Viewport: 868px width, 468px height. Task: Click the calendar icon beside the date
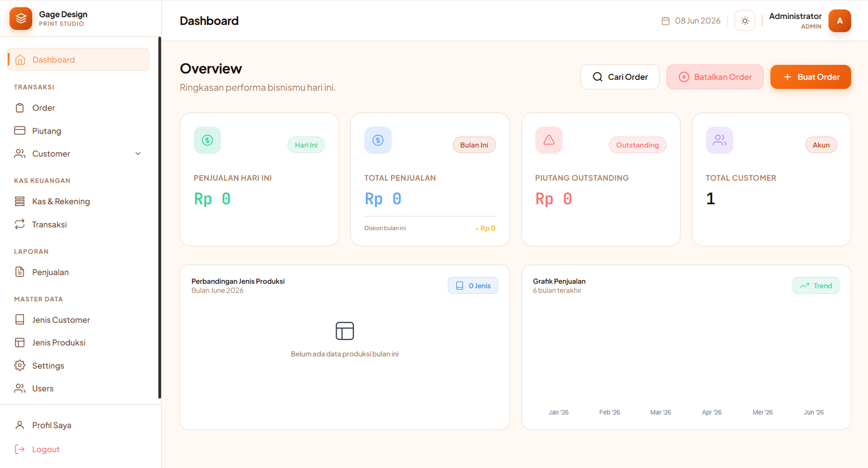[666, 21]
